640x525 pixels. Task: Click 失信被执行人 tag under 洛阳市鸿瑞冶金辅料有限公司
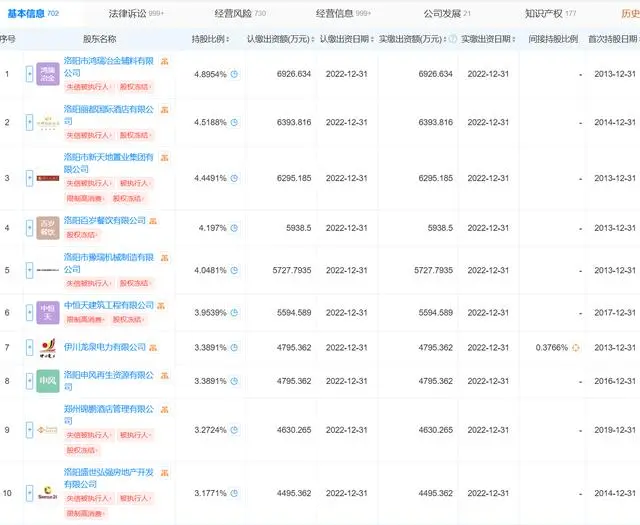tap(89, 87)
